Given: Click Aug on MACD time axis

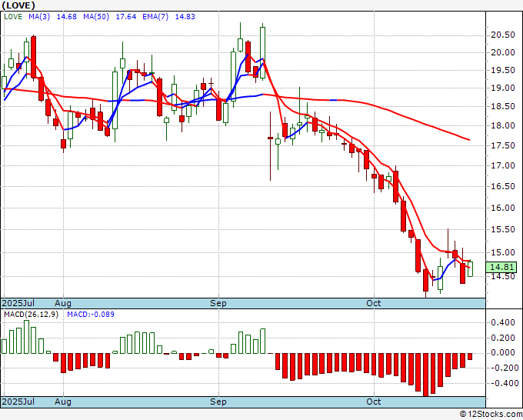Looking at the screenshot, I should pyautogui.click(x=63, y=402).
